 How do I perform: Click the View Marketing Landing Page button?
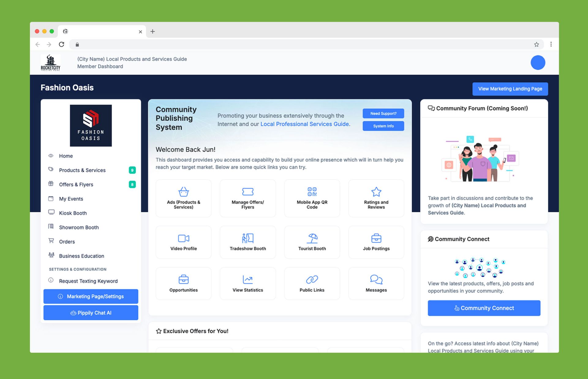tap(510, 89)
